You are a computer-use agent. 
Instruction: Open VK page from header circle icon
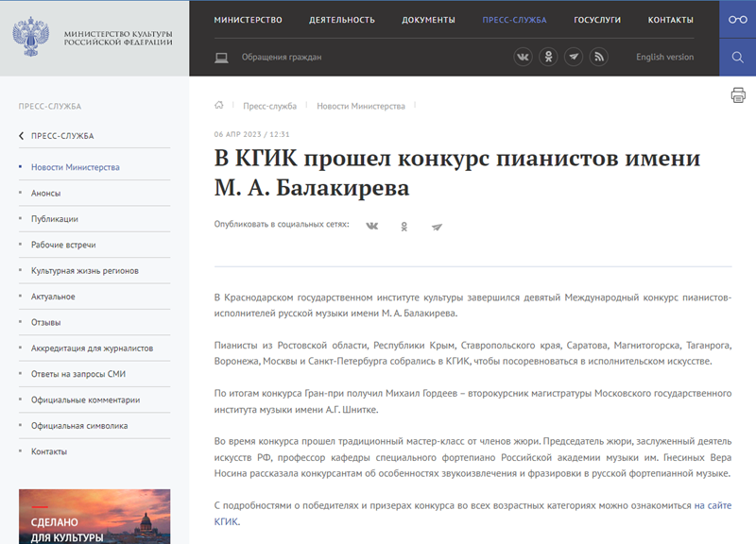click(524, 57)
